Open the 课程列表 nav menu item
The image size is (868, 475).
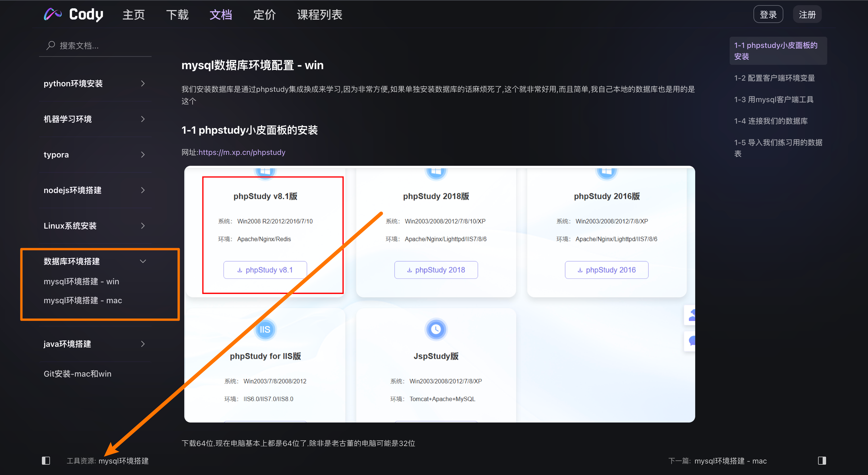[x=319, y=15]
